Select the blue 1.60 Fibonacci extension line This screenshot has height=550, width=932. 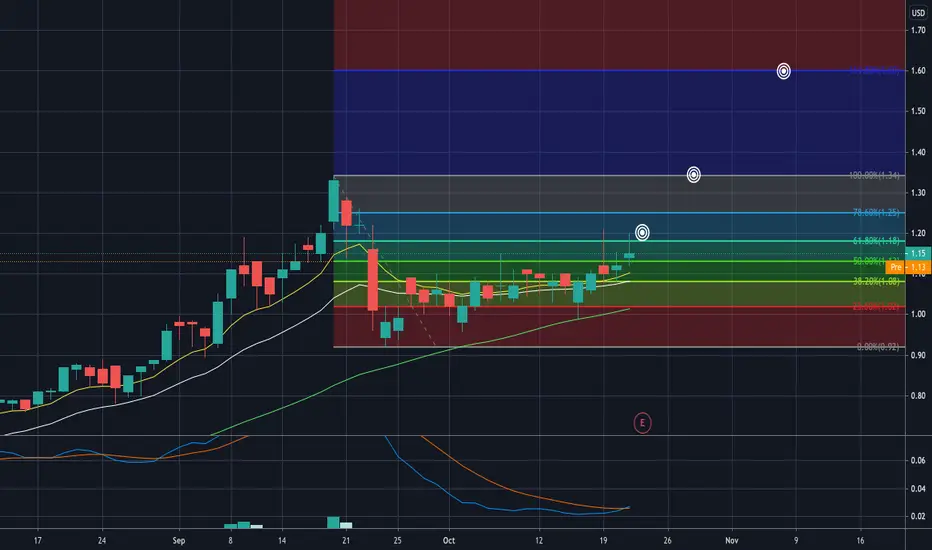[619, 71]
